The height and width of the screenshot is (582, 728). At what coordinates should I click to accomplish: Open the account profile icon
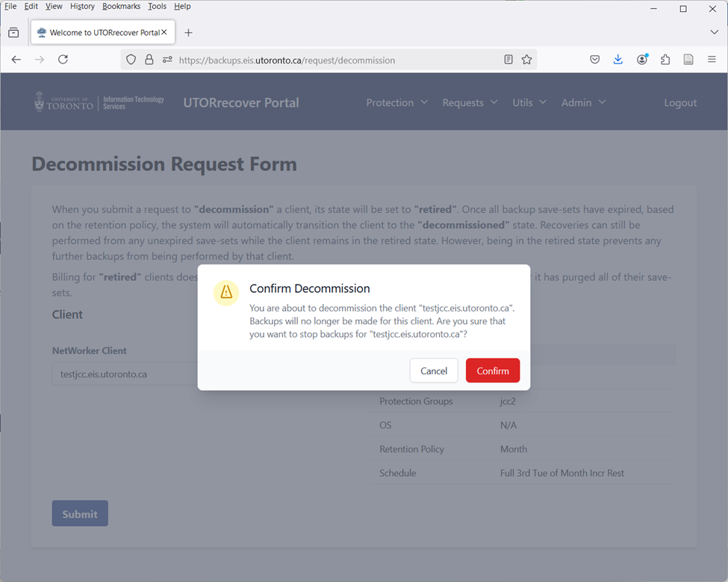tap(642, 60)
